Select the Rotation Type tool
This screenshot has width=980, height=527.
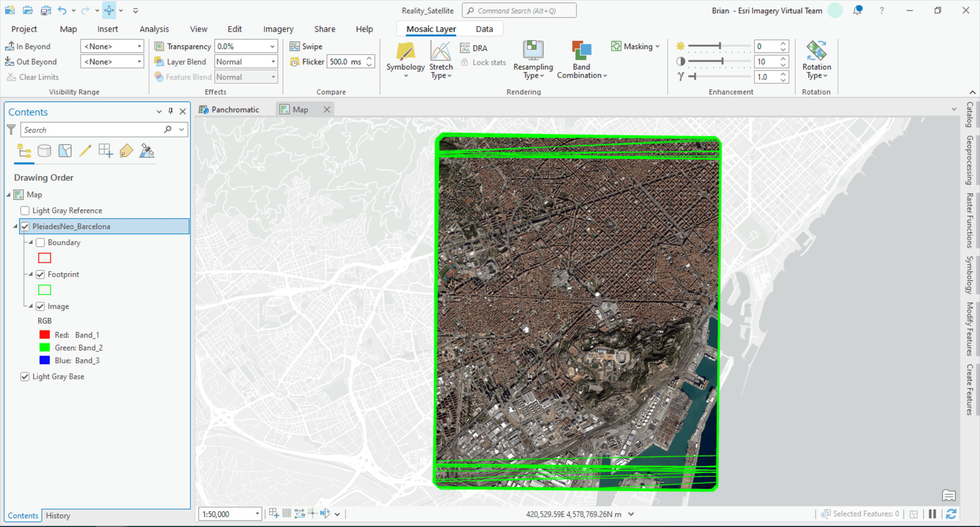pos(816,60)
